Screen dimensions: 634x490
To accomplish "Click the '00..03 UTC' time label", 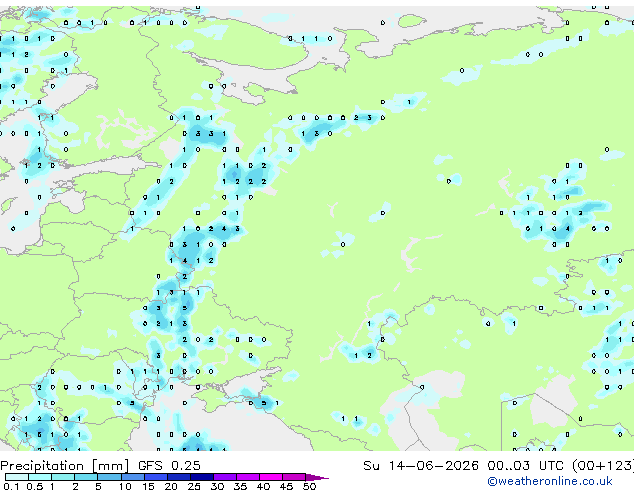I will pos(525,466).
